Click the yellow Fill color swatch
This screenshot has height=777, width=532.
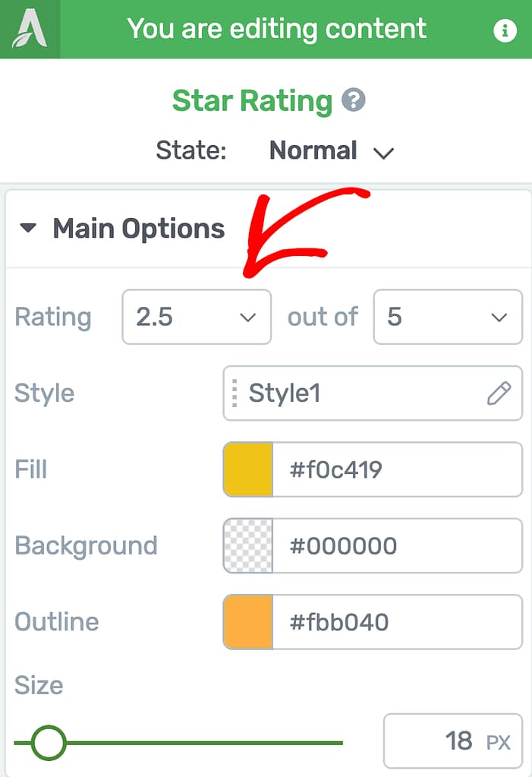248,469
